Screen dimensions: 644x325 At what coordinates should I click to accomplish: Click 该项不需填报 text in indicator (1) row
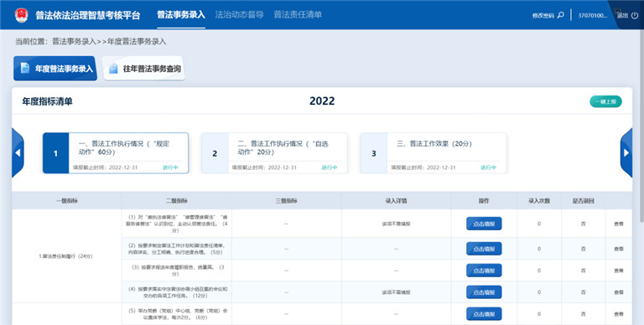click(x=397, y=224)
